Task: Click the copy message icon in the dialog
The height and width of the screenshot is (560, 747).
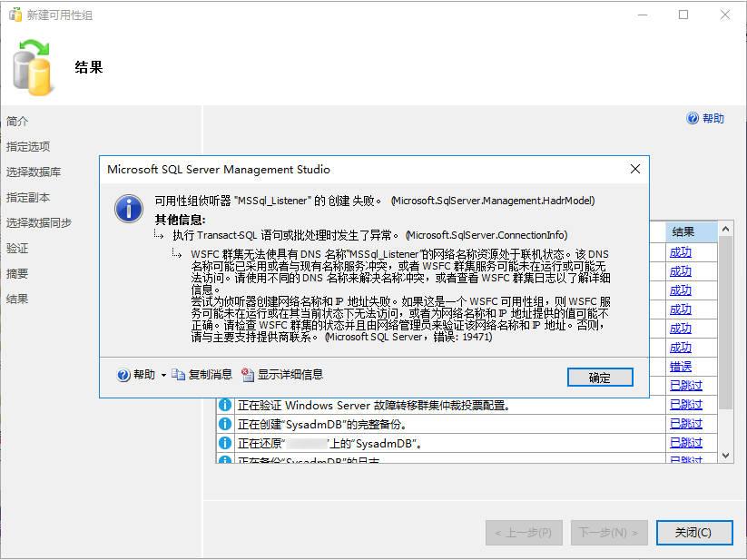Action: click(x=178, y=375)
